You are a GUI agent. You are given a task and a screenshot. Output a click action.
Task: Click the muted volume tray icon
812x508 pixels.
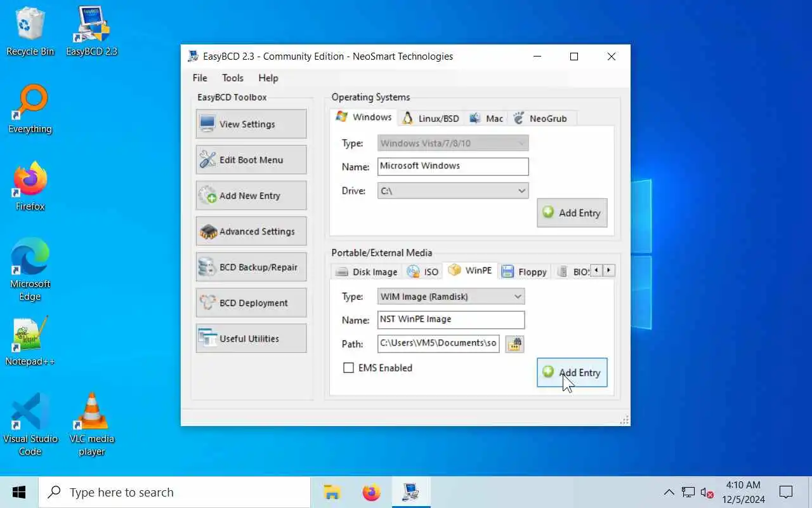(707, 492)
